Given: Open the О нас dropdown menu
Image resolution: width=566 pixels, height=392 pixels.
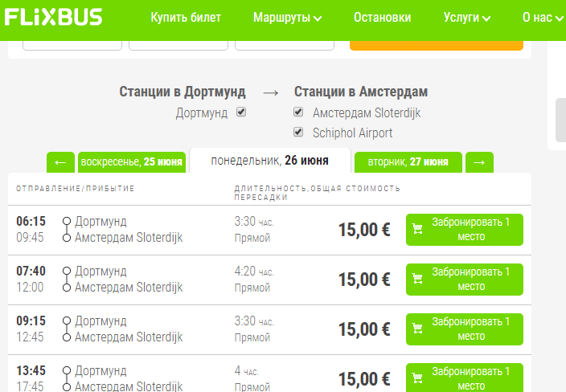Looking at the screenshot, I should pos(542,18).
